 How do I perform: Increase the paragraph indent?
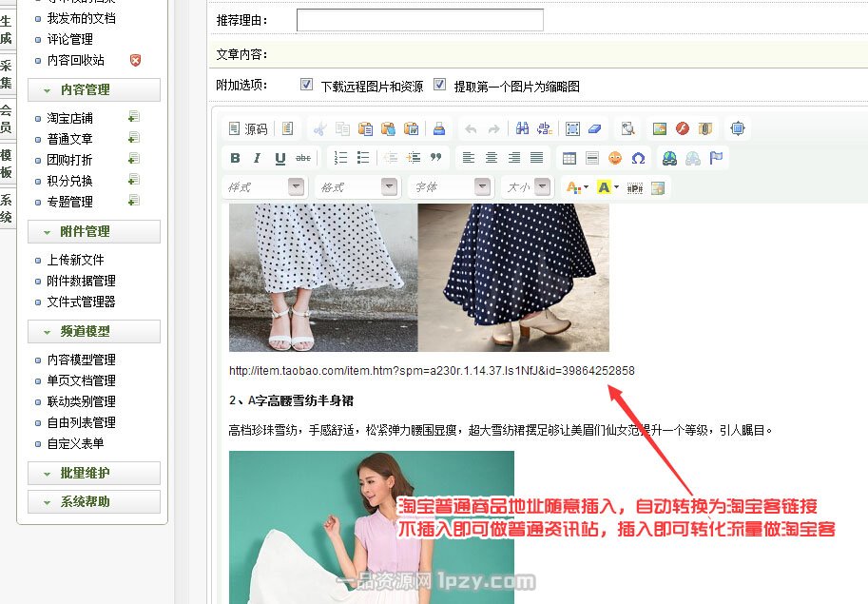pos(414,158)
